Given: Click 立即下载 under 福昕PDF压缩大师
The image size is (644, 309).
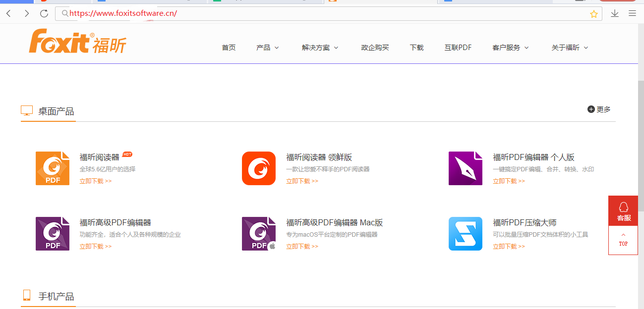Looking at the screenshot, I should click(509, 247).
